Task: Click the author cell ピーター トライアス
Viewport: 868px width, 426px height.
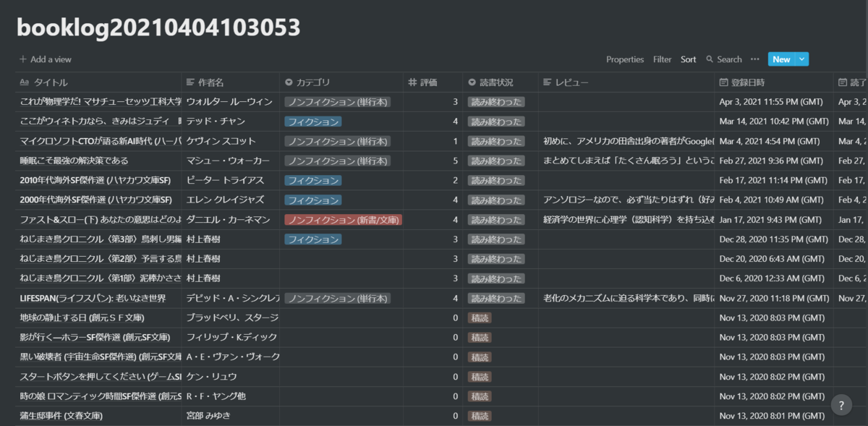Action: coord(231,180)
